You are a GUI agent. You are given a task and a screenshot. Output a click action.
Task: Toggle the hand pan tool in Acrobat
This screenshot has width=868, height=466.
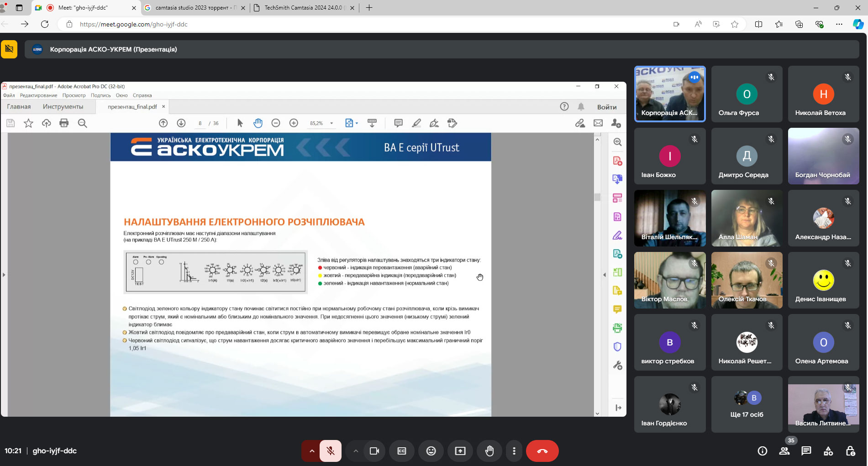pos(258,123)
